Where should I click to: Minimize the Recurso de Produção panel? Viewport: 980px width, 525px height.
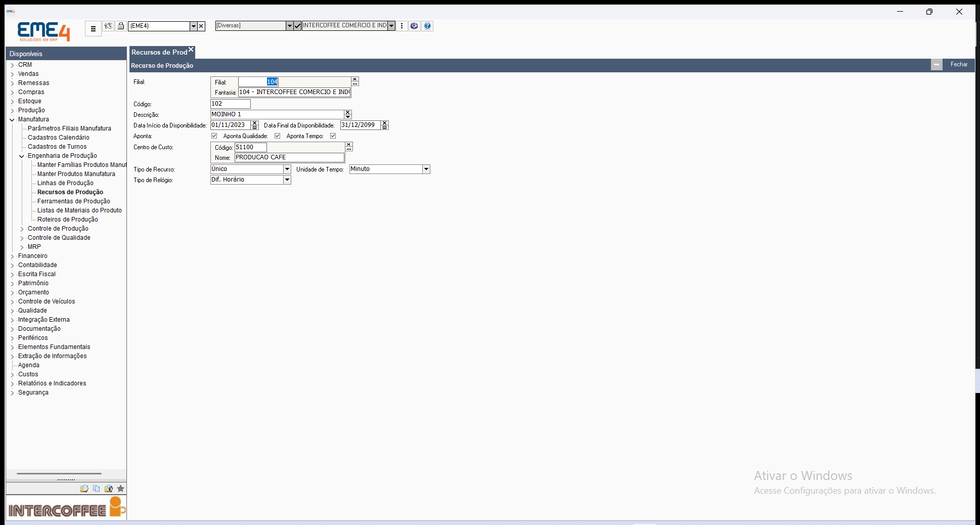click(x=937, y=65)
